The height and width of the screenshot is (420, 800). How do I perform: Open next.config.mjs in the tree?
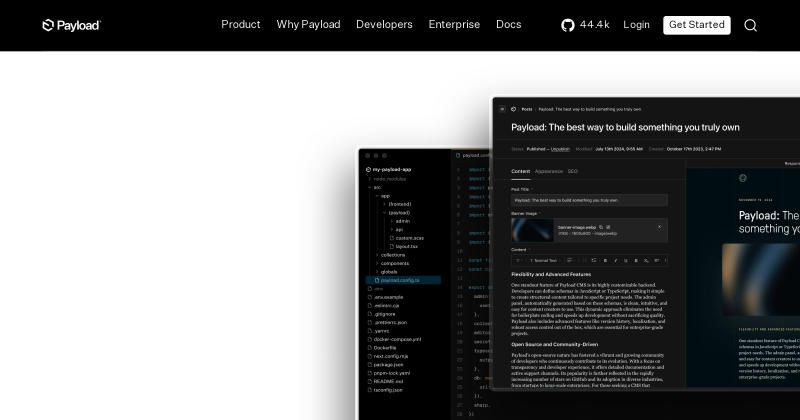pyautogui.click(x=388, y=356)
